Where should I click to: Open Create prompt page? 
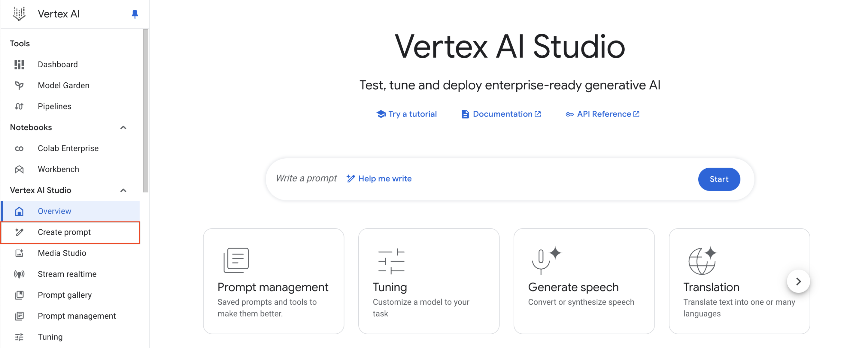pyautogui.click(x=70, y=232)
